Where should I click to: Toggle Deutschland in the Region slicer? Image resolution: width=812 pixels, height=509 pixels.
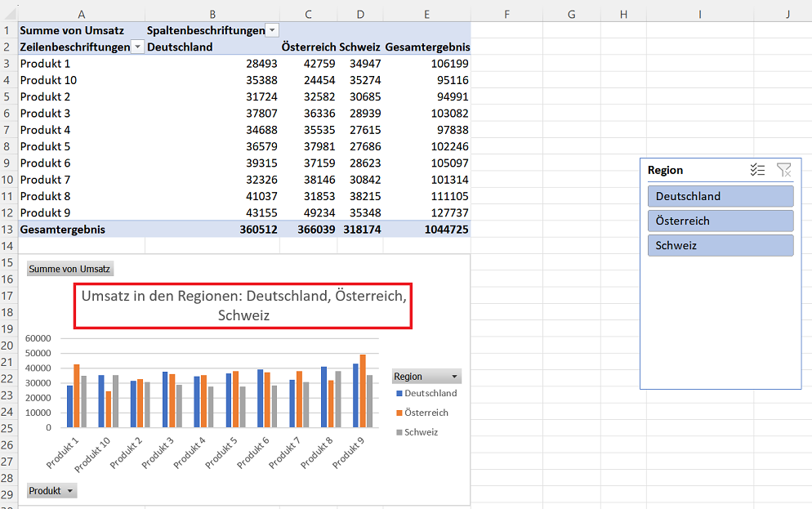point(720,196)
